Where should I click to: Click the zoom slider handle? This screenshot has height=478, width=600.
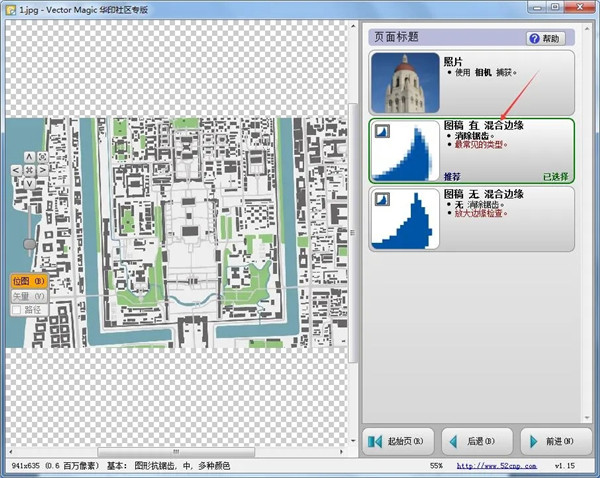29,243
